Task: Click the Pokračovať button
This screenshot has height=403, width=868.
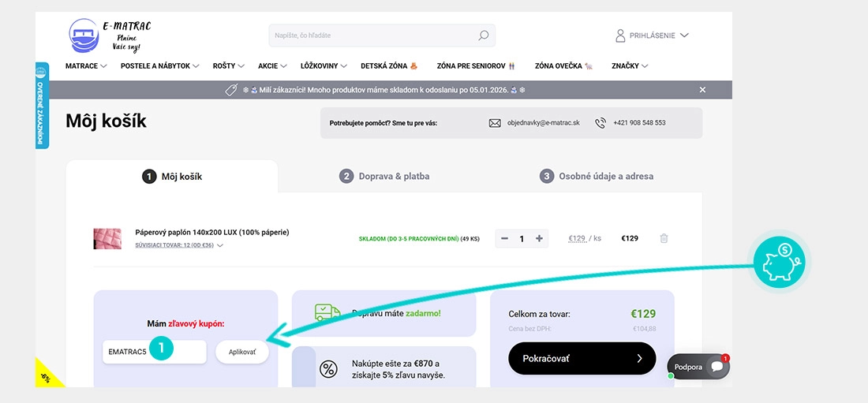Action: coord(582,358)
